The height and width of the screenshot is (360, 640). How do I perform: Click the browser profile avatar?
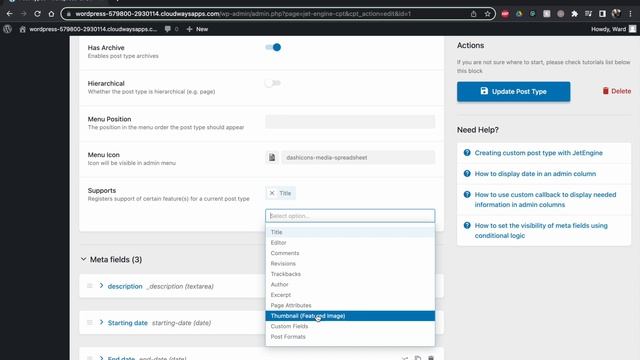click(x=616, y=14)
